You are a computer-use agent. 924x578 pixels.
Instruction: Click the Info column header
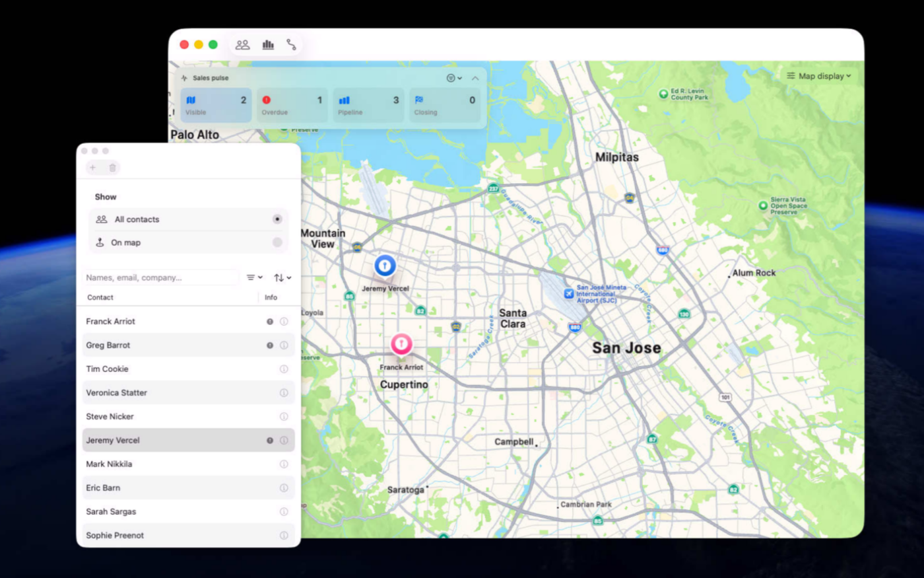pos(271,297)
